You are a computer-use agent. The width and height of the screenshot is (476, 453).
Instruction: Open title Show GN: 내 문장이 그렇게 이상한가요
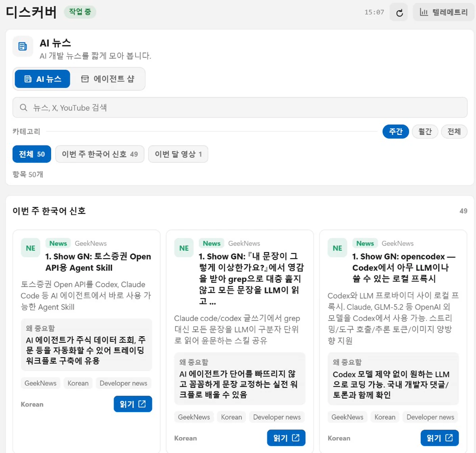[251, 279]
